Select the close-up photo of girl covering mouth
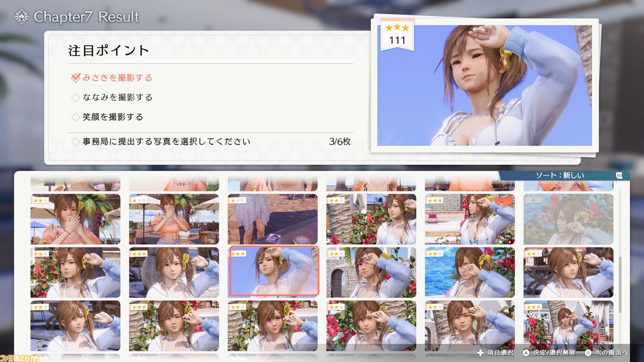This screenshot has height=362, width=644. coord(75,219)
